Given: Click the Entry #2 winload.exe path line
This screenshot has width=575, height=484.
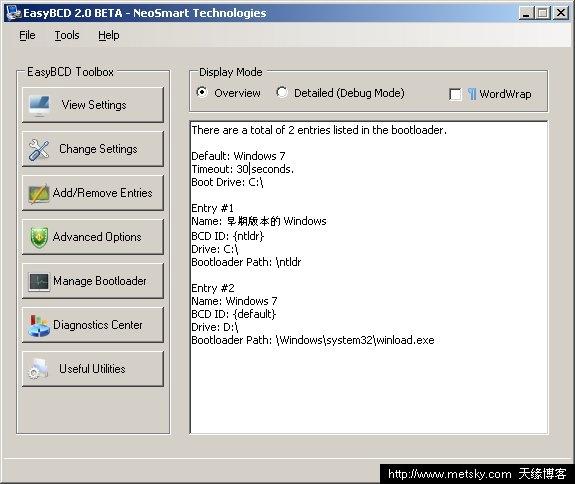Looking at the screenshot, I should pos(313,340).
